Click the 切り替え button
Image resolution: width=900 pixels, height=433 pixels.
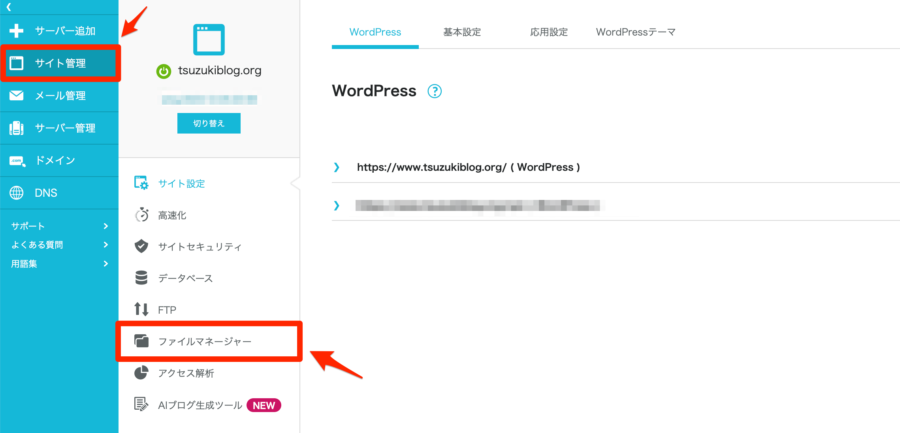(x=209, y=123)
